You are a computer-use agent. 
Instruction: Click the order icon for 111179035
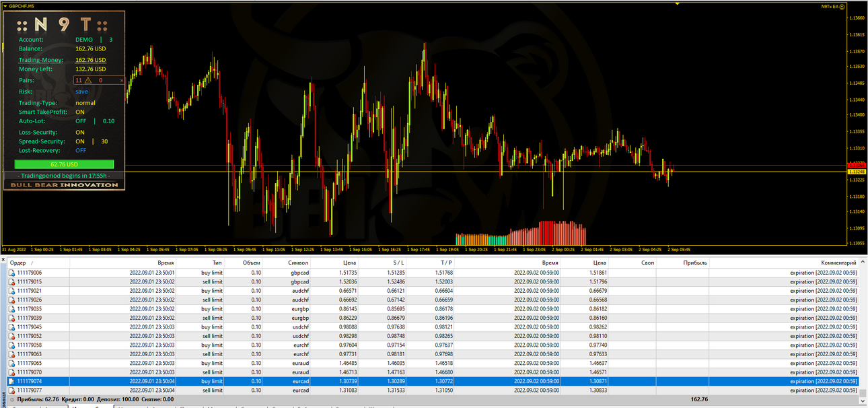[x=11, y=309]
